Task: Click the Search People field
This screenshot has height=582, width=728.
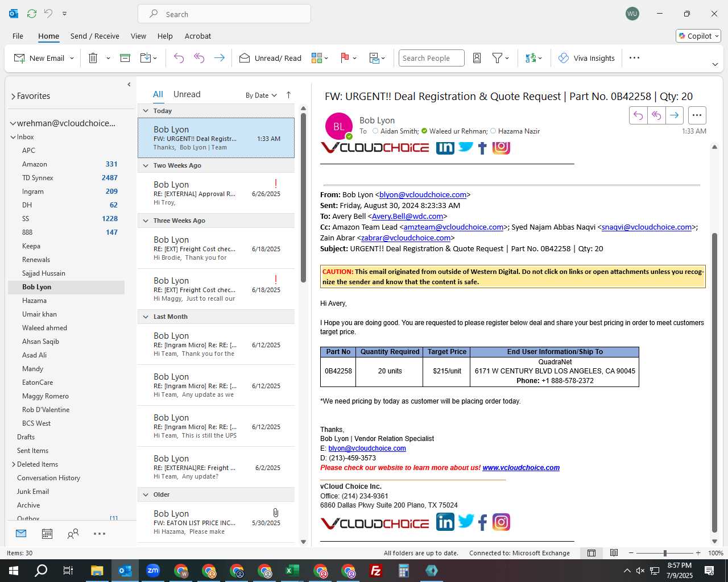Action: 431,58
